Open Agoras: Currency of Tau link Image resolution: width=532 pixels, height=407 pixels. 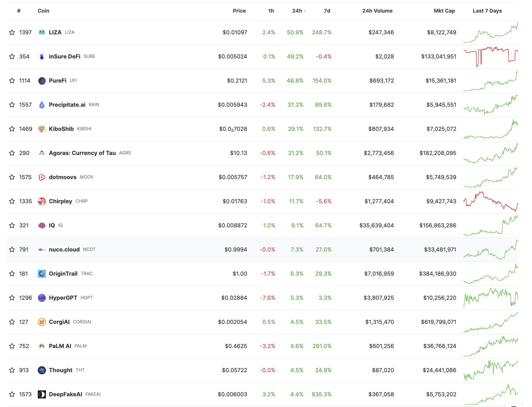pos(82,153)
